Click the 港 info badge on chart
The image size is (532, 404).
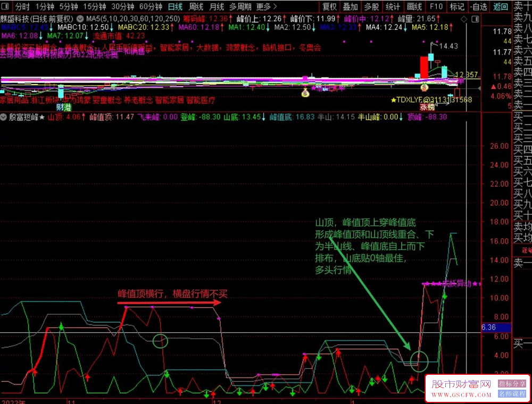[x=68, y=107]
